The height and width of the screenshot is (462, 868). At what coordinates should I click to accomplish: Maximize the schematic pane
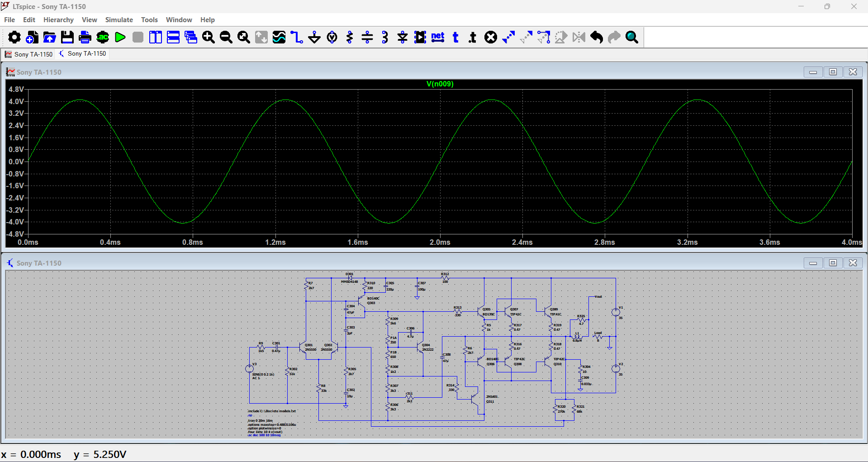(x=833, y=263)
